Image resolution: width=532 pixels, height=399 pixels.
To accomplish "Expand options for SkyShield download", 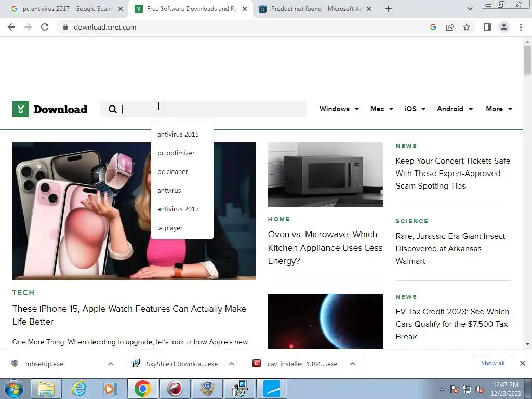I will tap(232, 364).
